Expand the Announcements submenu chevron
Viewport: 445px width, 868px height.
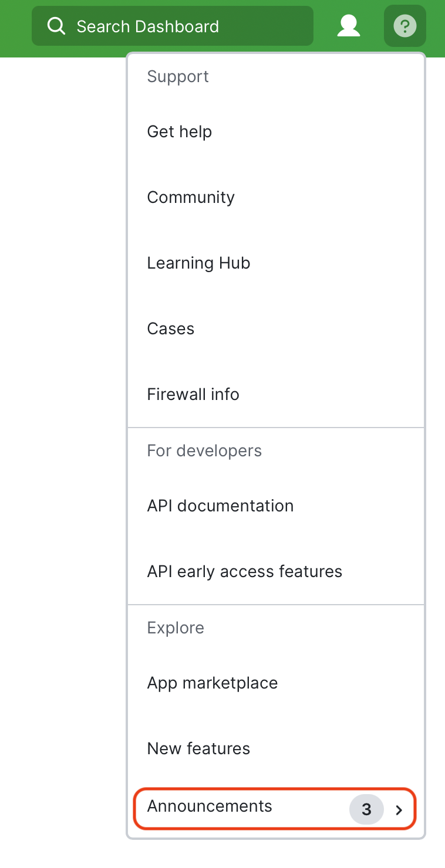pos(399,809)
